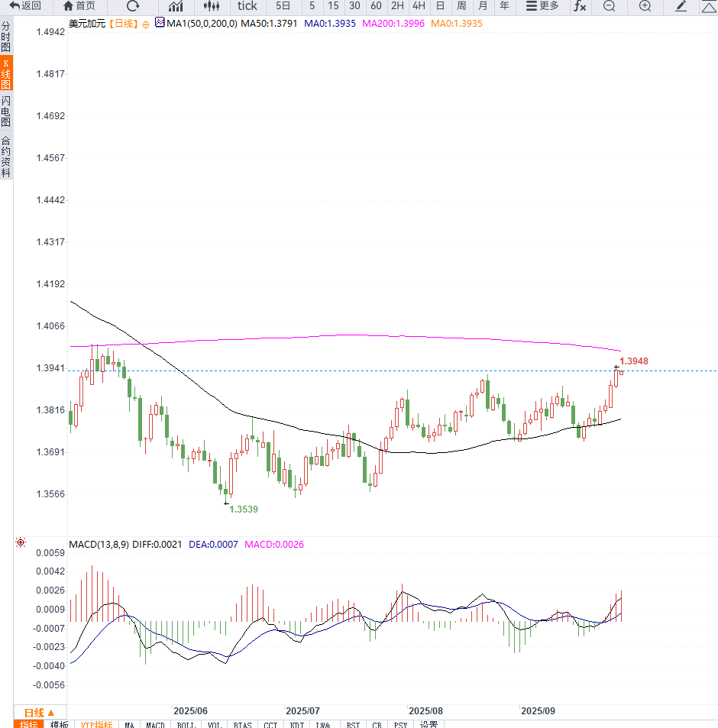Select the 指标 bottom tab
718x728 pixels.
click(x=29, y=724)
